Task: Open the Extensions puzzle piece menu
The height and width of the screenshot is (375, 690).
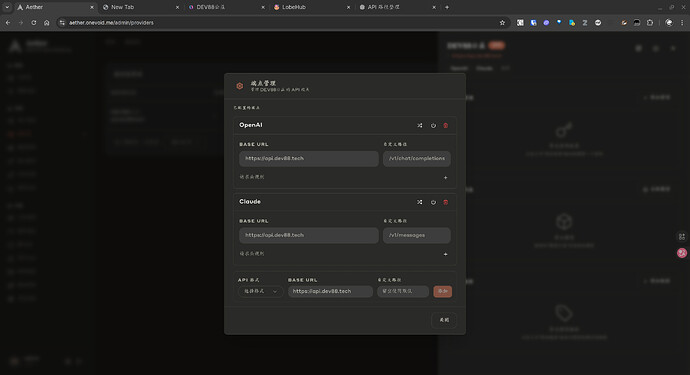Action: (650, 22)
